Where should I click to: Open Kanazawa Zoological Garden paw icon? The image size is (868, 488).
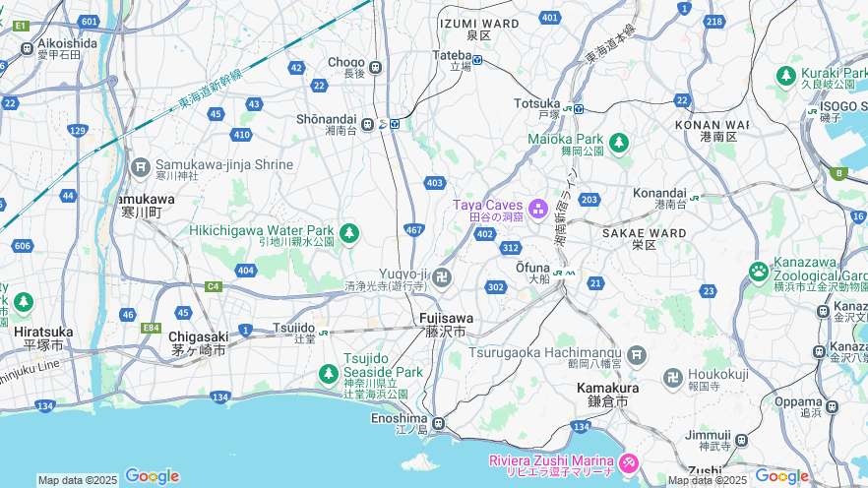tap(759, 272)
